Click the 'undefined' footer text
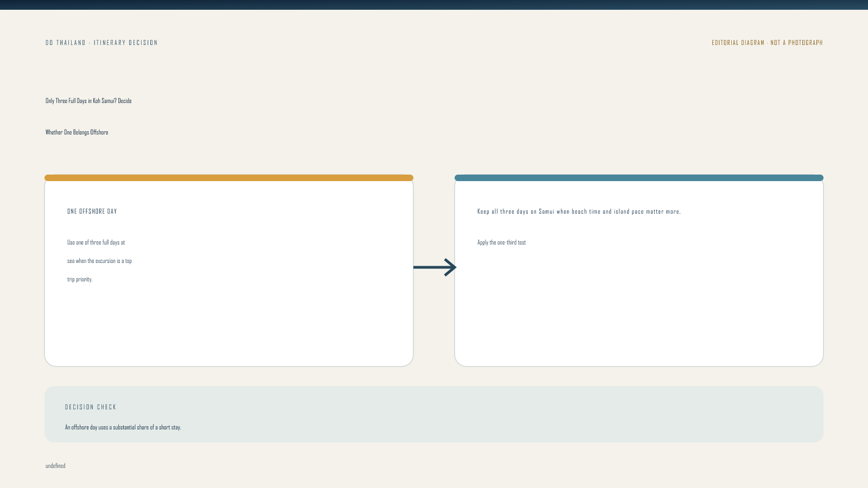This screenshot has width=868, height=488. (x=55, y=466)
